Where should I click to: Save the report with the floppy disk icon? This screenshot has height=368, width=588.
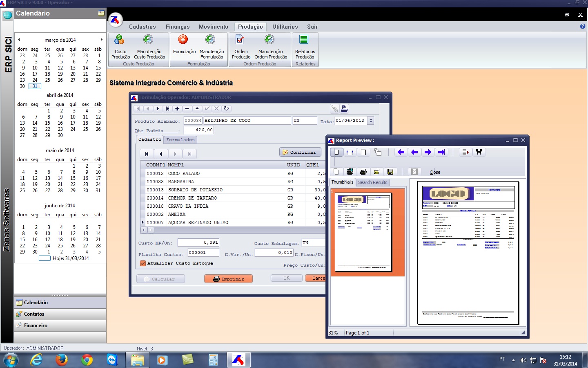[x=390, y=172]
